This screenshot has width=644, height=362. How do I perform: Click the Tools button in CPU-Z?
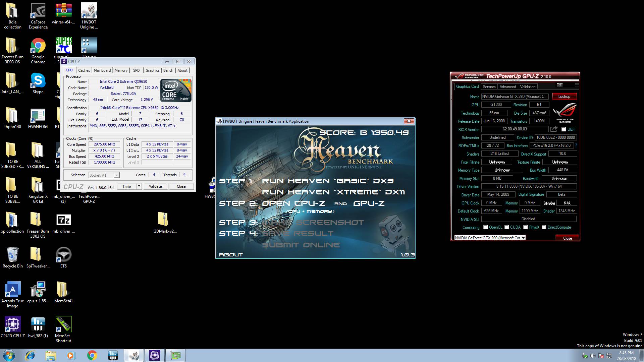[x=127, y=186]
